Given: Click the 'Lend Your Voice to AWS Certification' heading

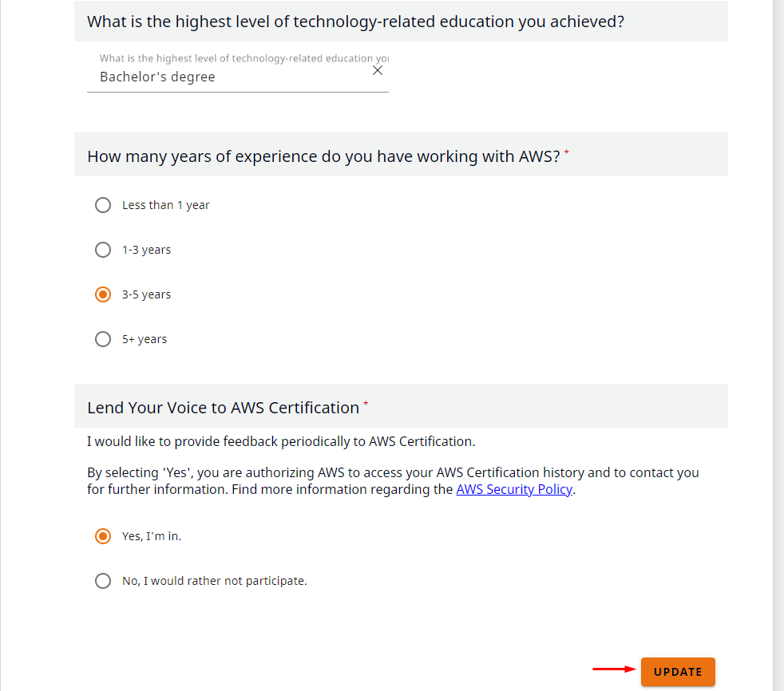Looking at the screenshot, I should tap(223, 408).
